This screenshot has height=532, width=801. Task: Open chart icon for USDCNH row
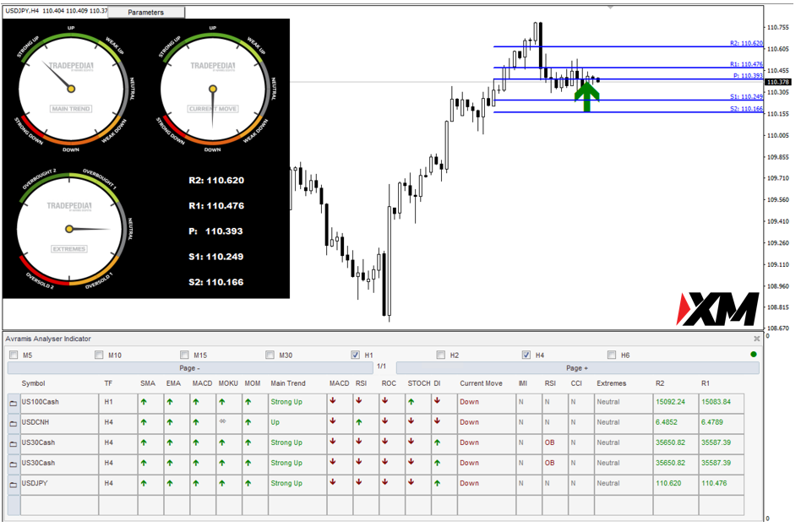point(14,424)
